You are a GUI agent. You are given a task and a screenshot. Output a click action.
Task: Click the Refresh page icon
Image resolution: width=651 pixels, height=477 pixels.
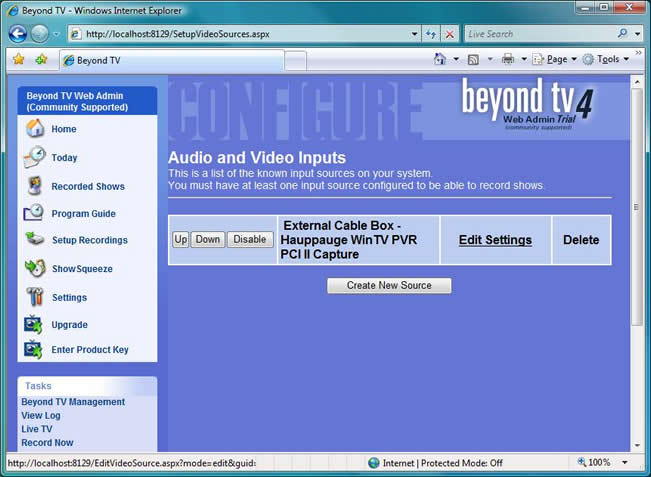coord(431,34)
